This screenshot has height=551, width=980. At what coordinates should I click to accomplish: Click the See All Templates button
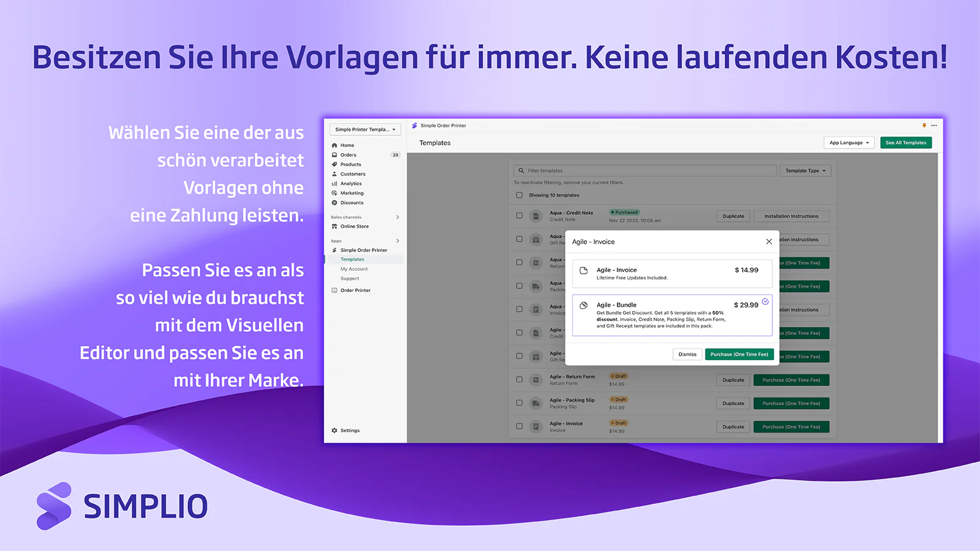coord(906,143)
